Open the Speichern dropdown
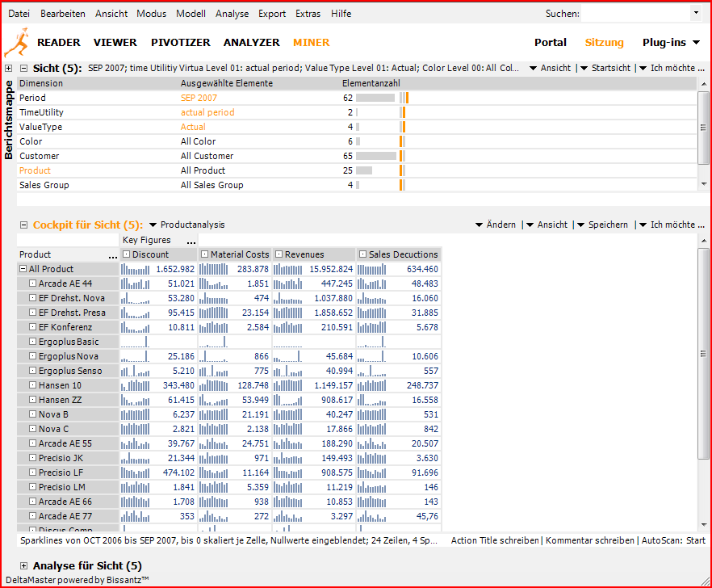The image size is (712, 588). (x=602, y=225)
